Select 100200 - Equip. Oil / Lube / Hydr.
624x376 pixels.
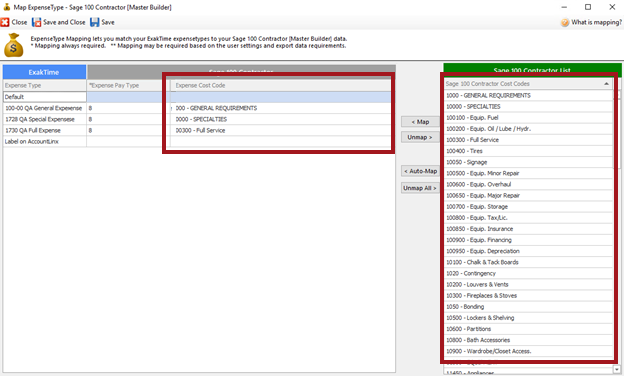(528, 129)
